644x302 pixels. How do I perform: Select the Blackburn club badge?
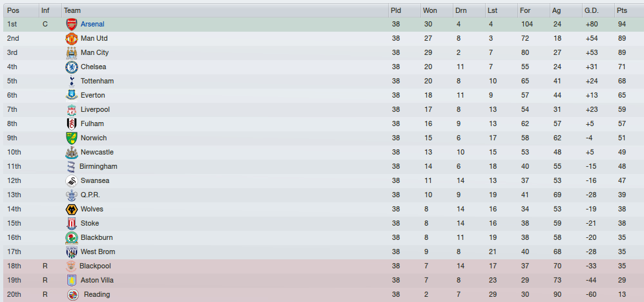pyautogui.click(x=72, y=238)
